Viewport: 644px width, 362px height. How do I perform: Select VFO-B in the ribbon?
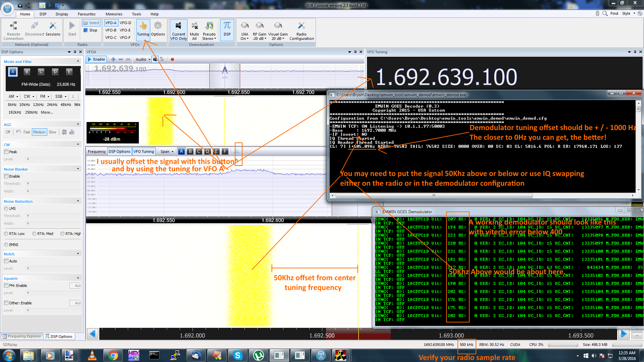coord(111,30)
